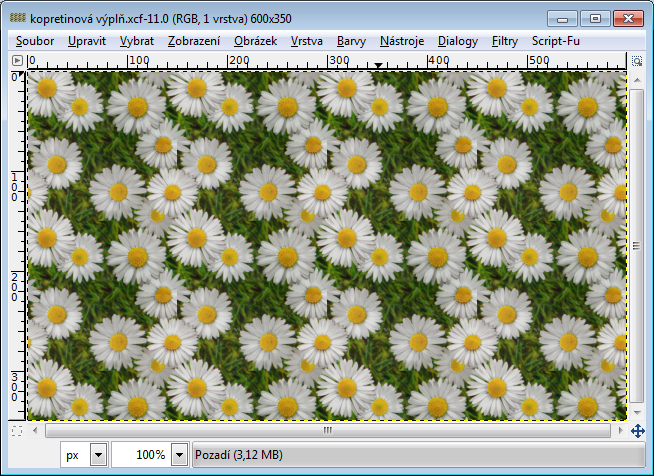This screenshot has height=476, width=654.
Task: Open the Script-Fu menu
Action: [x=556, y=41]
